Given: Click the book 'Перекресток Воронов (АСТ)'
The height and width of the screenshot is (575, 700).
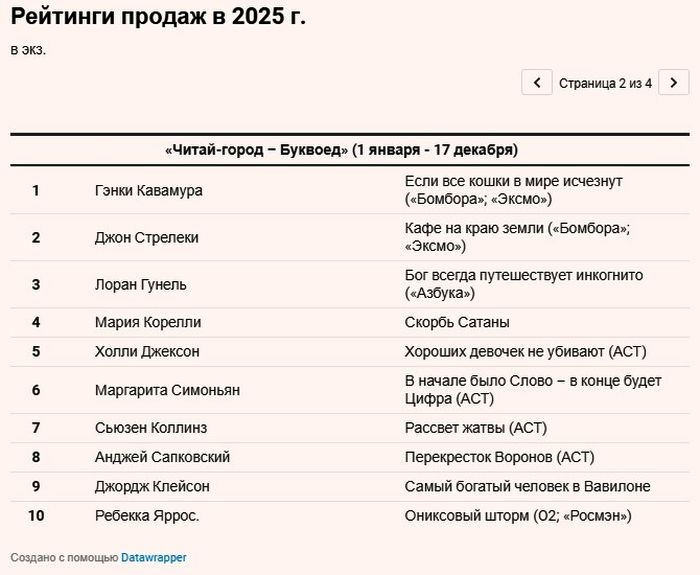Looking at the screenshot, I should [499, 457].
